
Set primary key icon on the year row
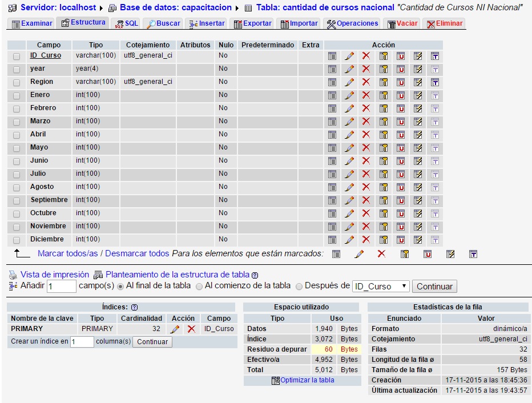[x=384, y=69]
